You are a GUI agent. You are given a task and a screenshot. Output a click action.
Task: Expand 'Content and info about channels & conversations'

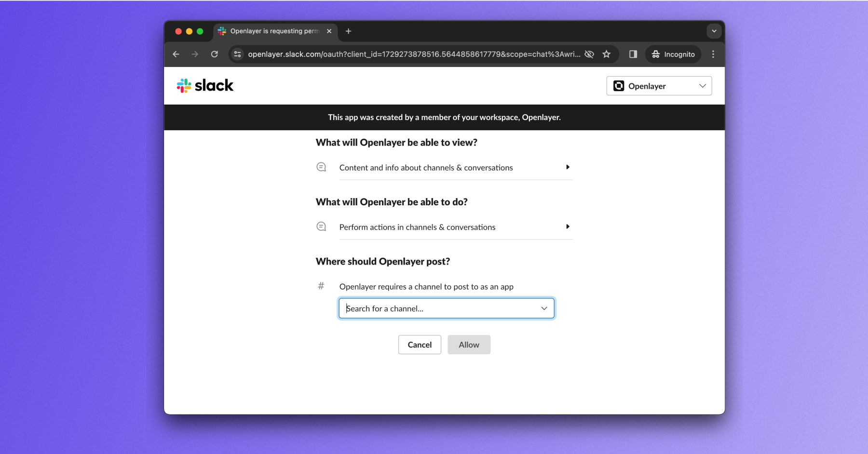456,168
